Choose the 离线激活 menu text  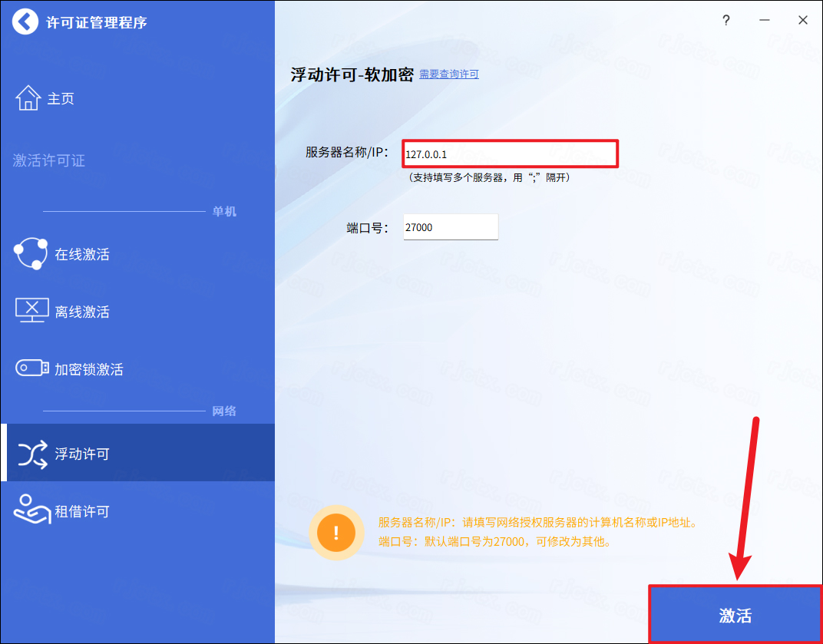coord(82,312)
